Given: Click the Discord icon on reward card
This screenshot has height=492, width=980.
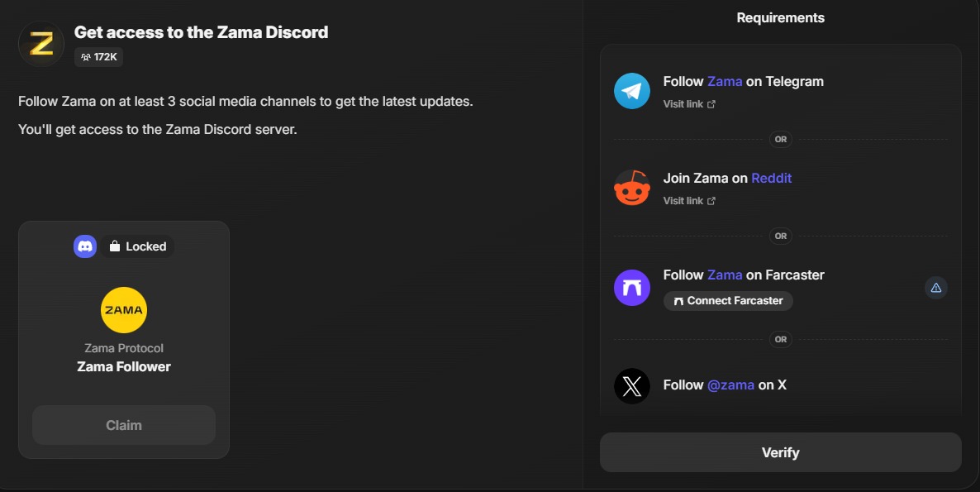Looking at the screenshot, I should tap(85, 246).
